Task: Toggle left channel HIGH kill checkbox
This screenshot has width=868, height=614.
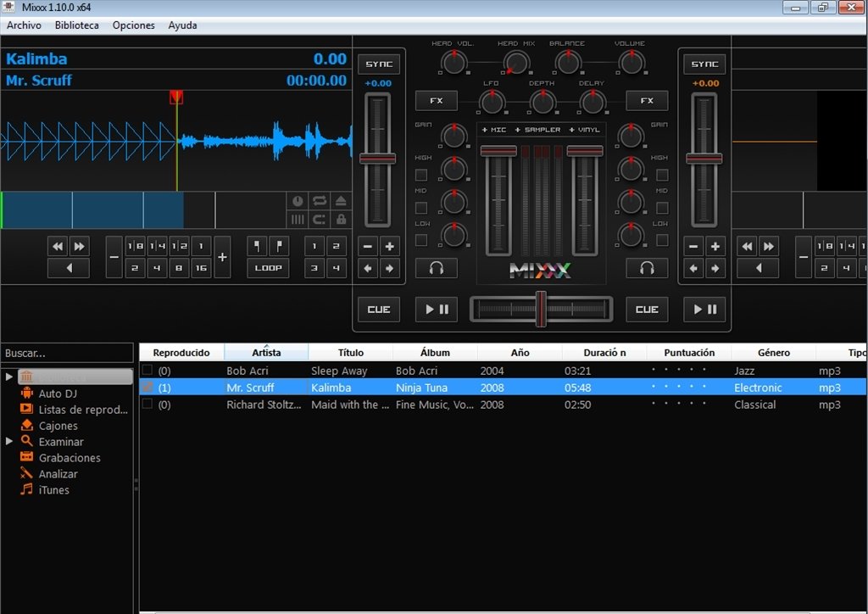Action: pos(421,175)
